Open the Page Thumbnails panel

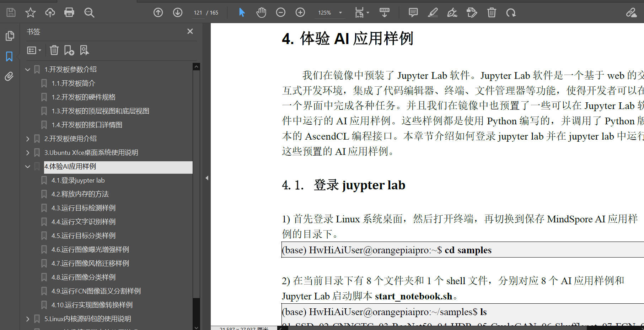pos(10,36)
